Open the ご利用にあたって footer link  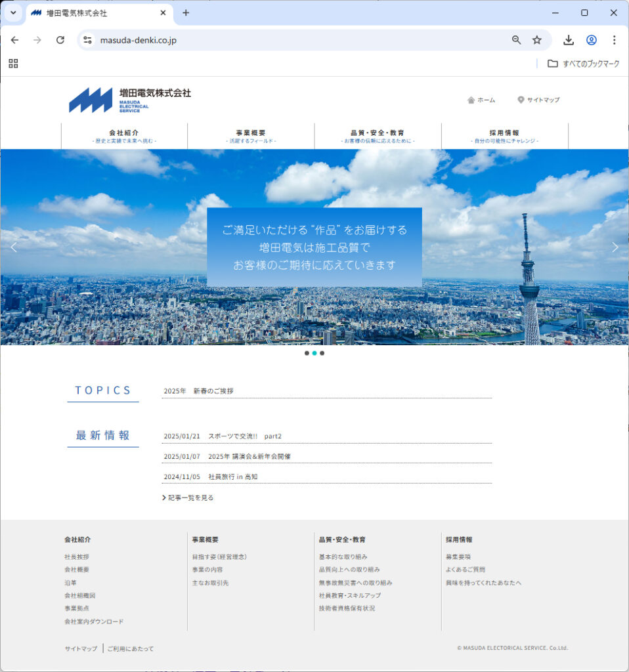point(131,649)
